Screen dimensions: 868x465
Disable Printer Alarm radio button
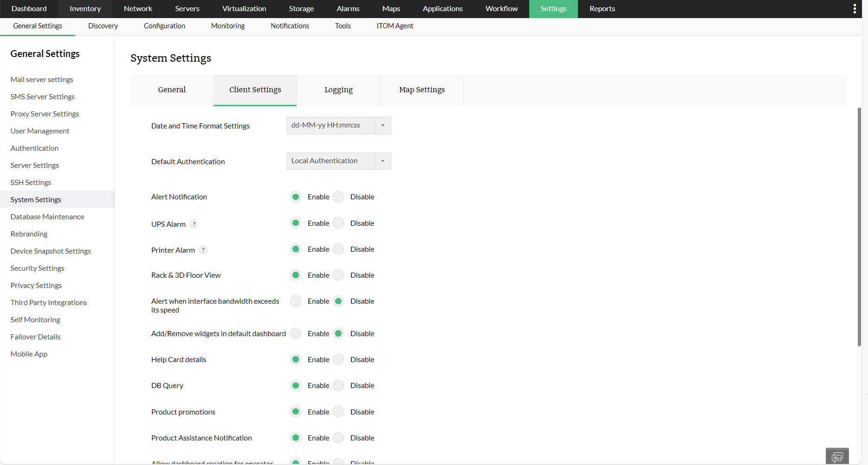(x=339, y=249)
